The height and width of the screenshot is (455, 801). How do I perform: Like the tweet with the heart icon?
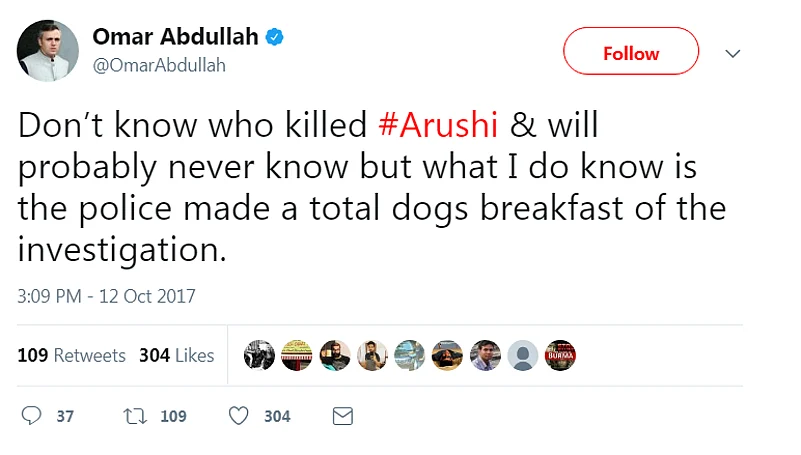pyautogui.click(x=238, y=416)
